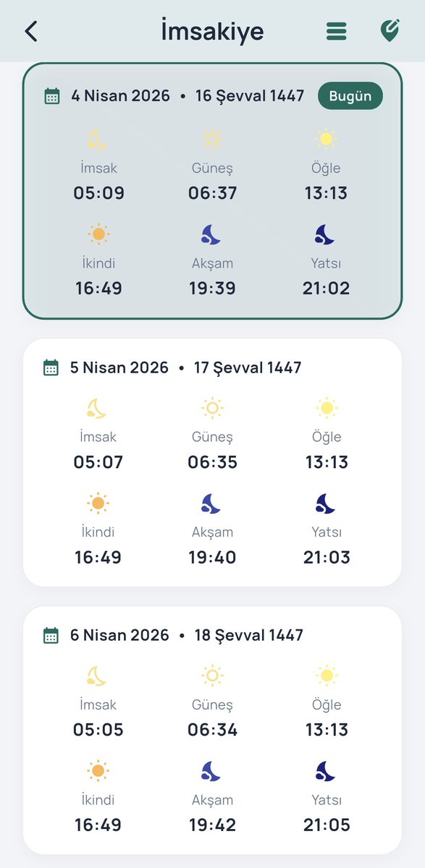This screenshot has height=868, width=425.
Task: Open the hamburger menu icon
Action: coord(336,31)
